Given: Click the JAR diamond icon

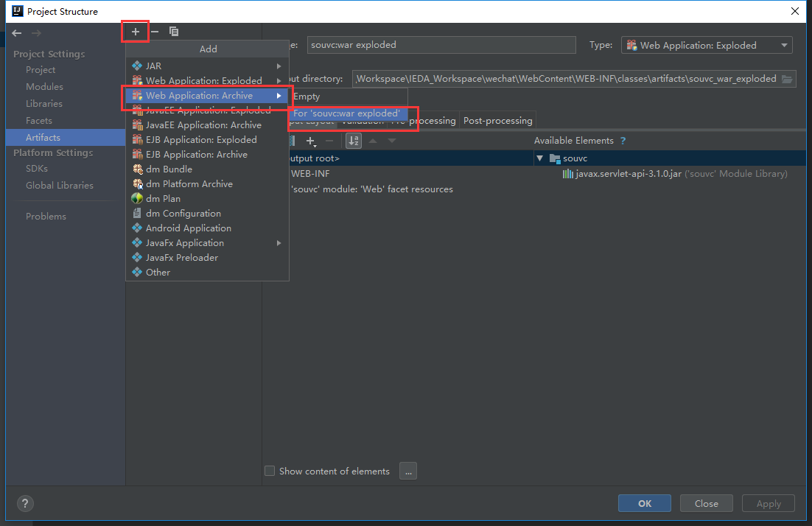Looking at the screenshot, I should (137, 66).
